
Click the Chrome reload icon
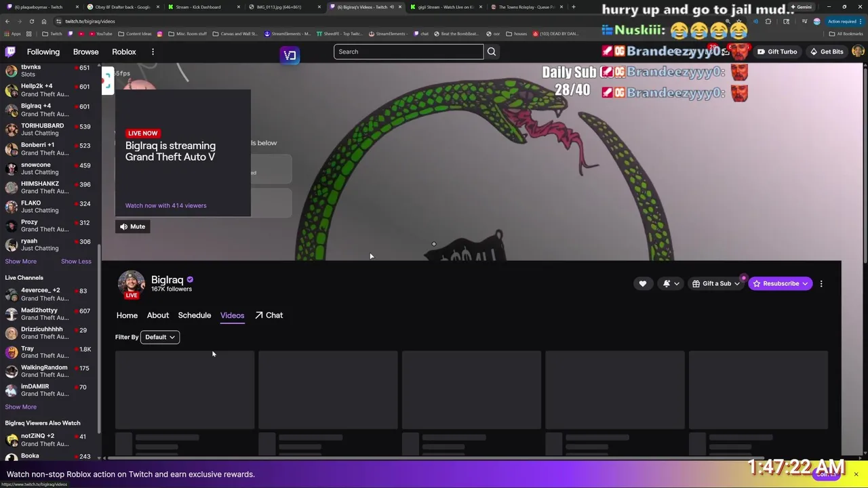[31, 21]
